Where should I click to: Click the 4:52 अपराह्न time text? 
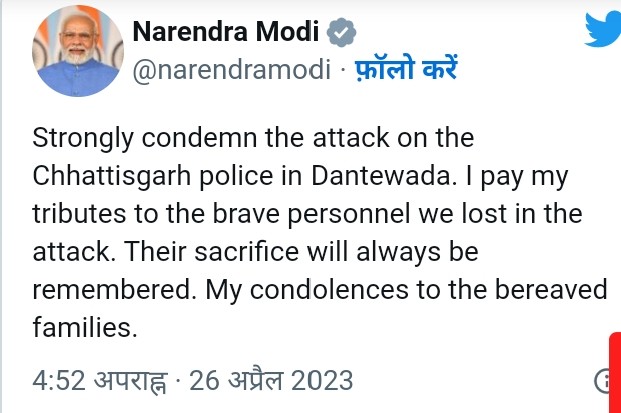[x=93, y=381]
